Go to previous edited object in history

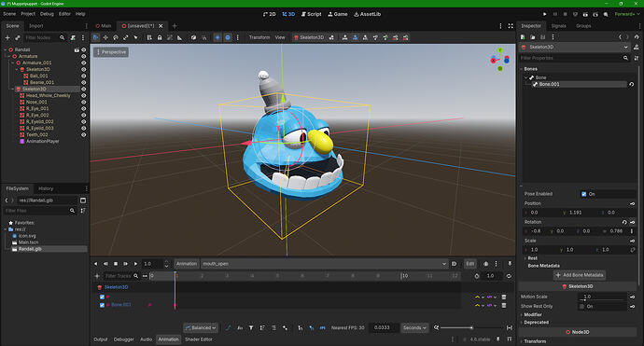coord(620,37)
